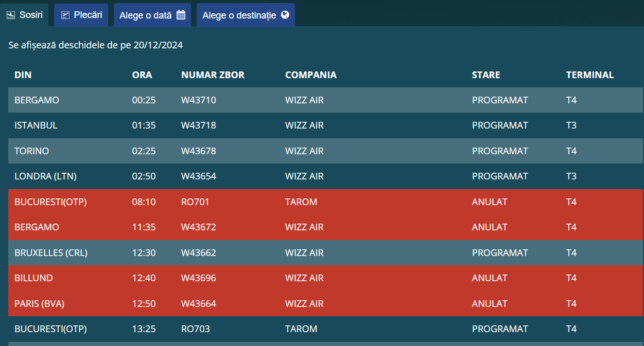The height and width of the screenshot is (346, 644).
Task: Select flight number W43718
Action: [x=199, y=125]
